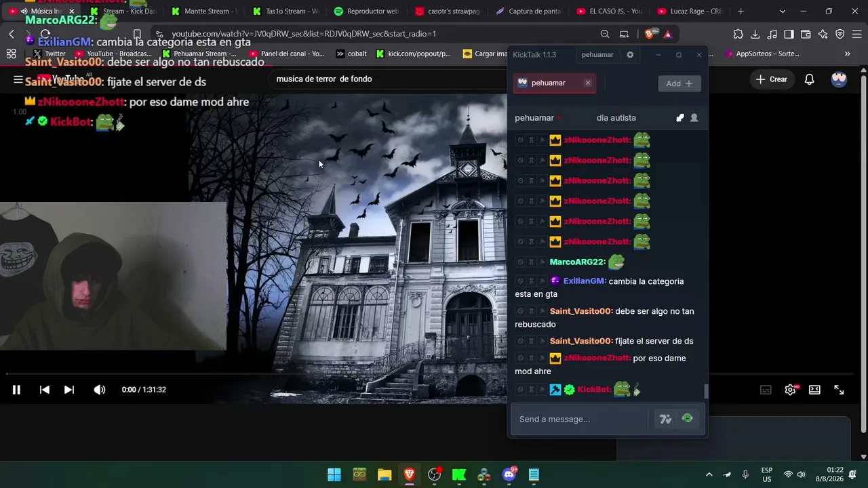
Task: Switch to 'Tas1o Stream' browser tab
Action: (x=285, y=12)
